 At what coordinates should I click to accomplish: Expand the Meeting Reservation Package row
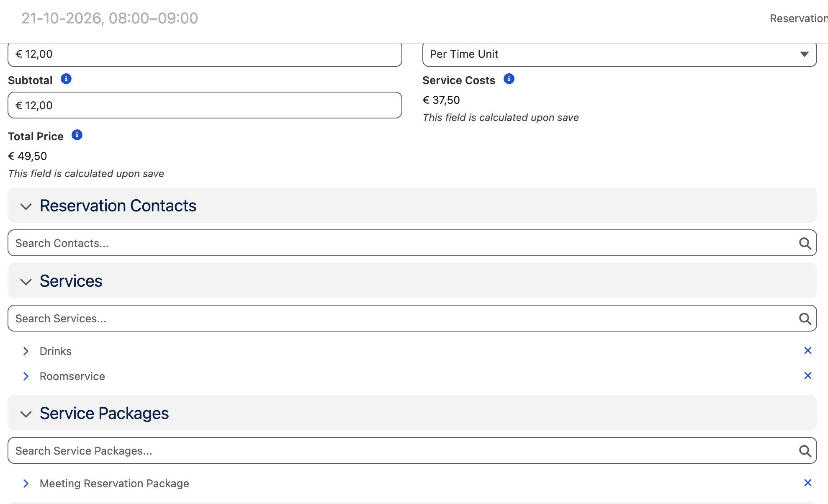click(26, 483)
